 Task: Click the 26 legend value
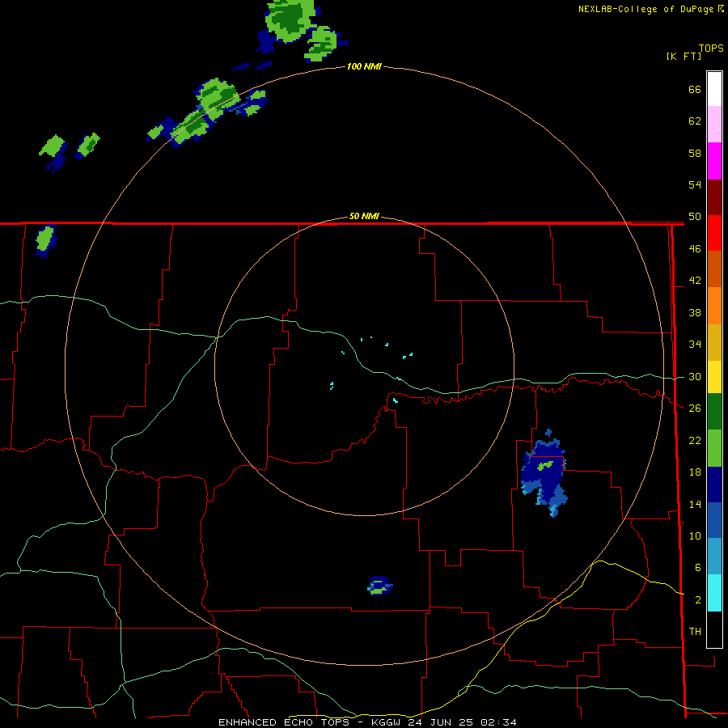point(695,408)
